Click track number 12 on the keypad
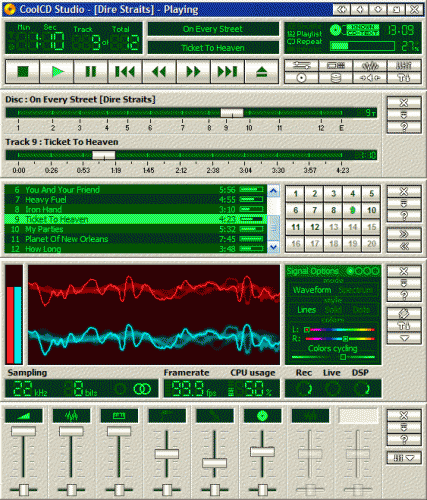Screen dimensions: 427x500 click(x=314, y=227)
